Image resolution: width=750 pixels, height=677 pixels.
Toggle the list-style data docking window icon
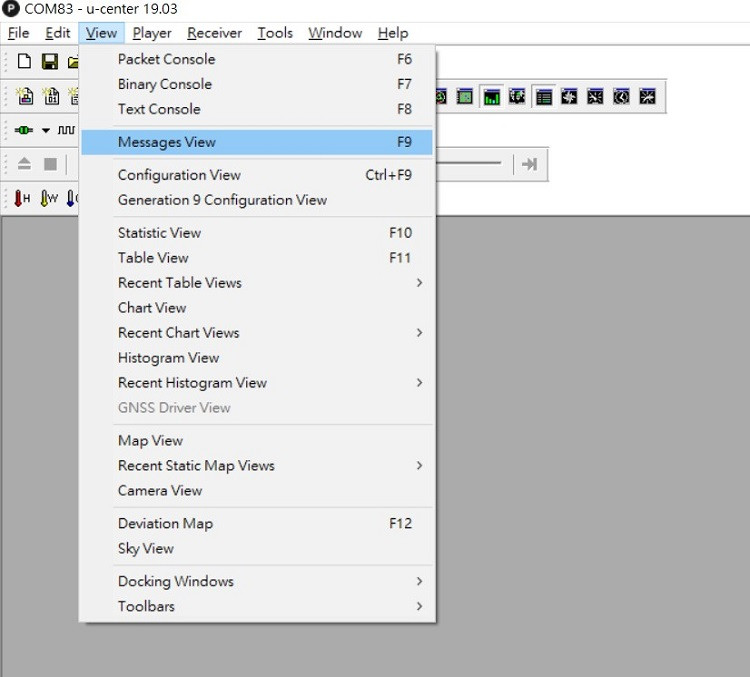point(544,97)
